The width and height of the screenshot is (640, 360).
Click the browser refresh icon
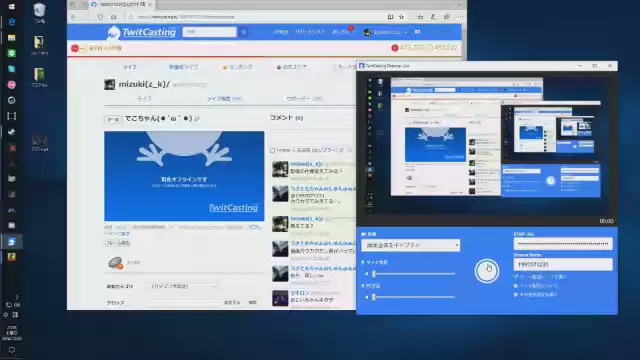click(100, 17)
